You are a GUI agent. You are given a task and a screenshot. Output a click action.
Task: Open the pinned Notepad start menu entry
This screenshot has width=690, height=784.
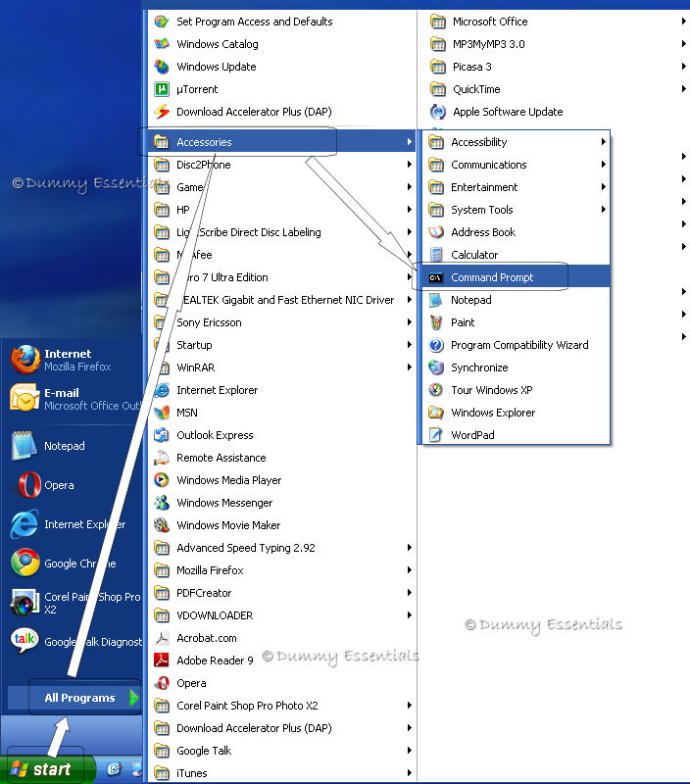point(72,446)
